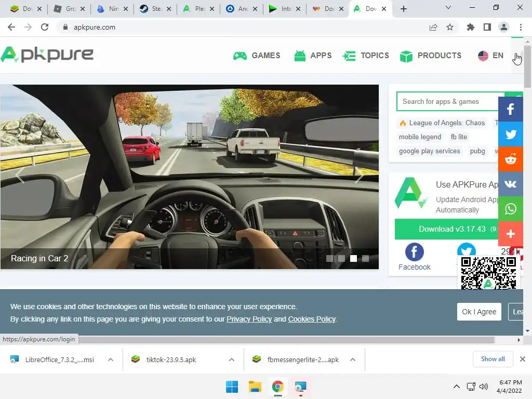532x399 pixels.
Task: Close the Steam tab
Action: (x=169, y=9)
